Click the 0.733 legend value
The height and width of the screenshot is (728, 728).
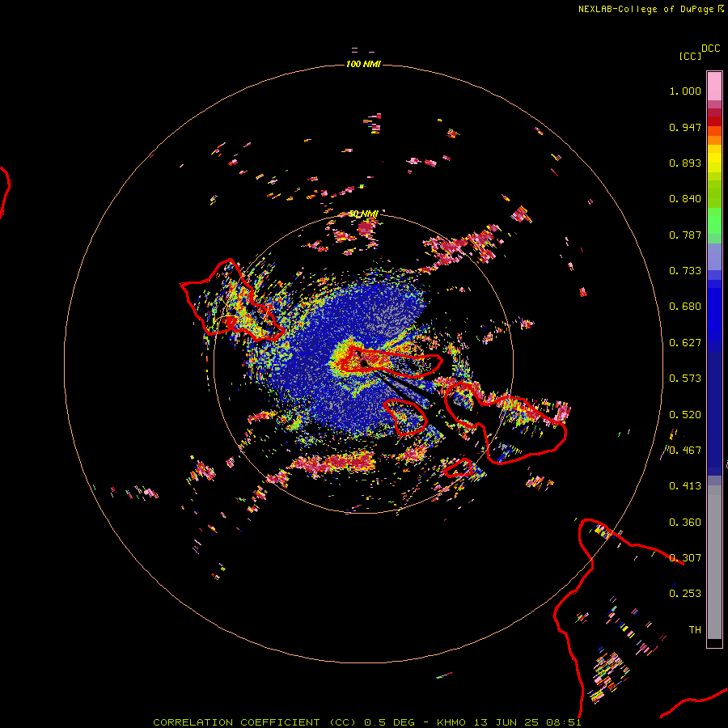[x=685, y=271]
